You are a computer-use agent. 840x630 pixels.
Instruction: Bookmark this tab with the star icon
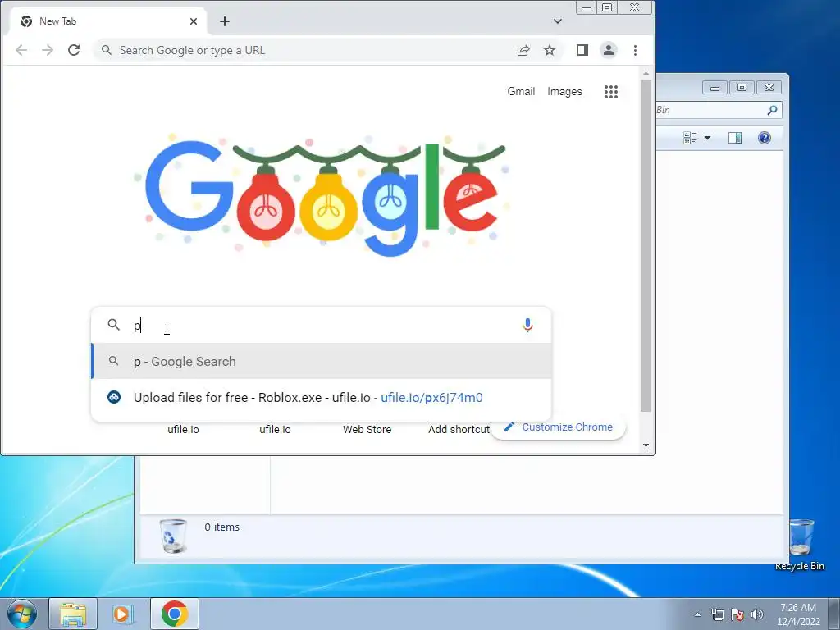click(550, 50)
